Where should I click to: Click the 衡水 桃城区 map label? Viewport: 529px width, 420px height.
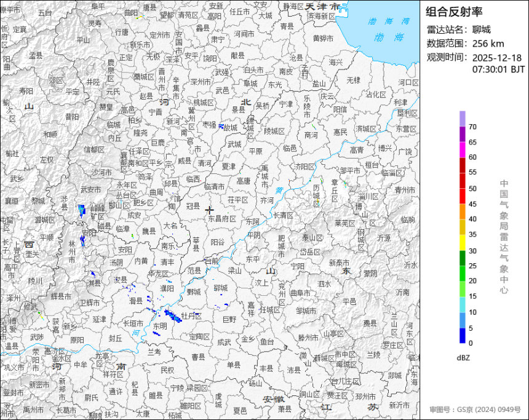tap(204, 102)
